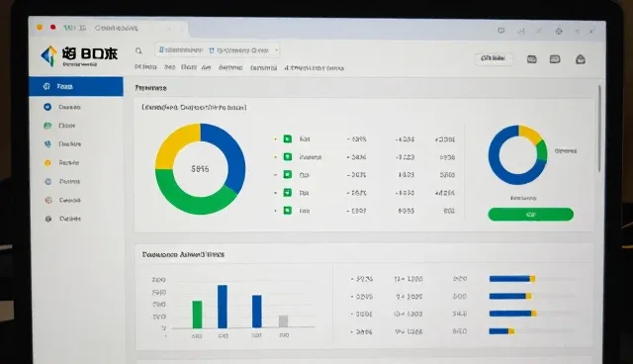Open the sidebar item with green chat icon
Image resolution: width=633 pixels, height=364 pixels.
(47, 126)
